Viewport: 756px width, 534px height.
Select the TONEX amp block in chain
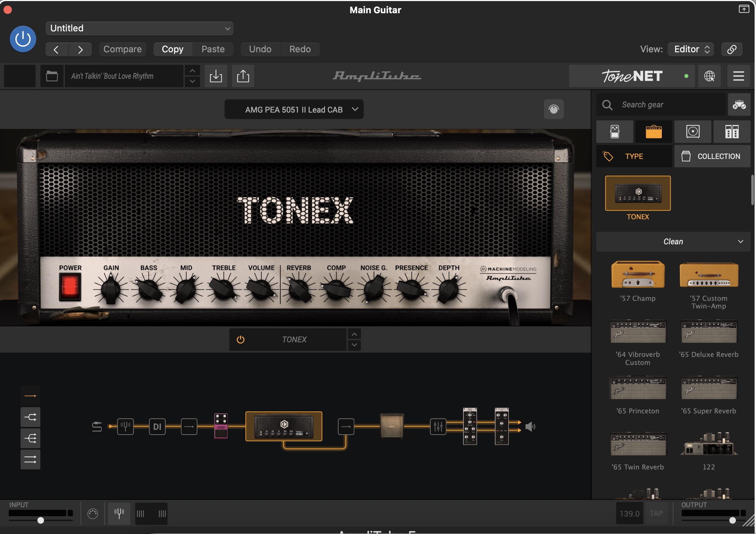click(284, 426)
